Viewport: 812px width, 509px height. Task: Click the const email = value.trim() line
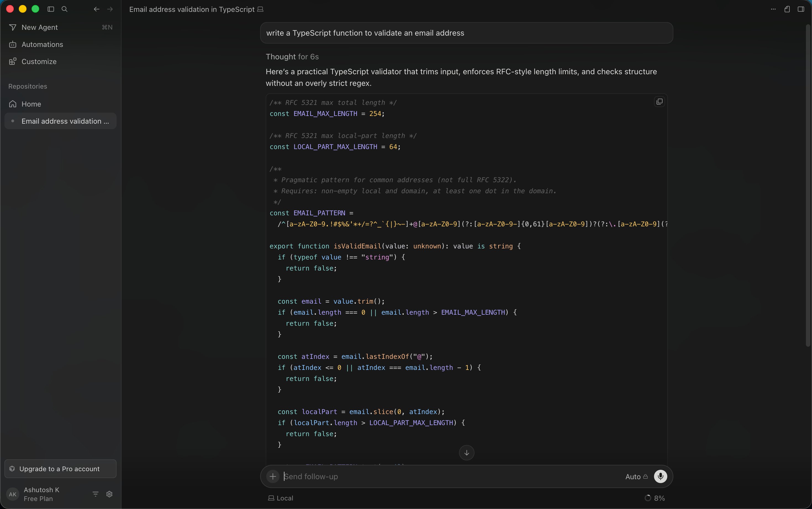[x=331, y=301]
